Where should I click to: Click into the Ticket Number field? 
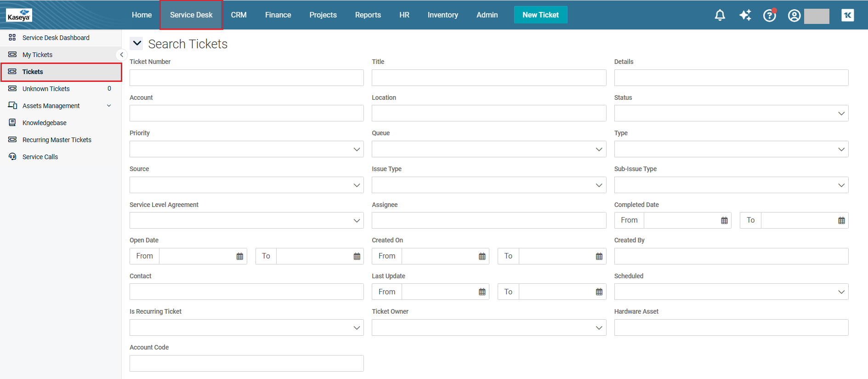click(246, 78)
